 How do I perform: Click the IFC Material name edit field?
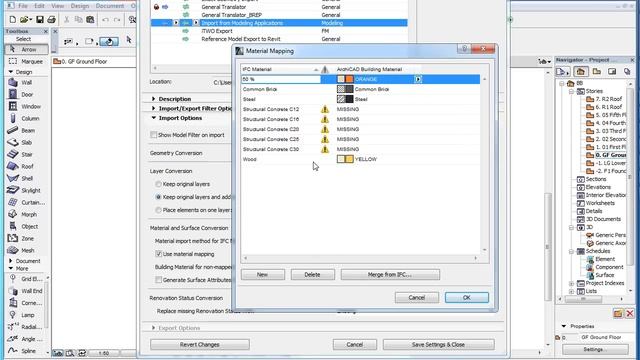coord(281,79)
